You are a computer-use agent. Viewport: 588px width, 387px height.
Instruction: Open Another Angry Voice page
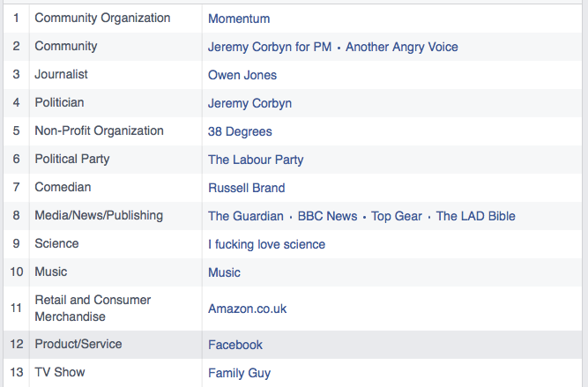coord(402,47)
